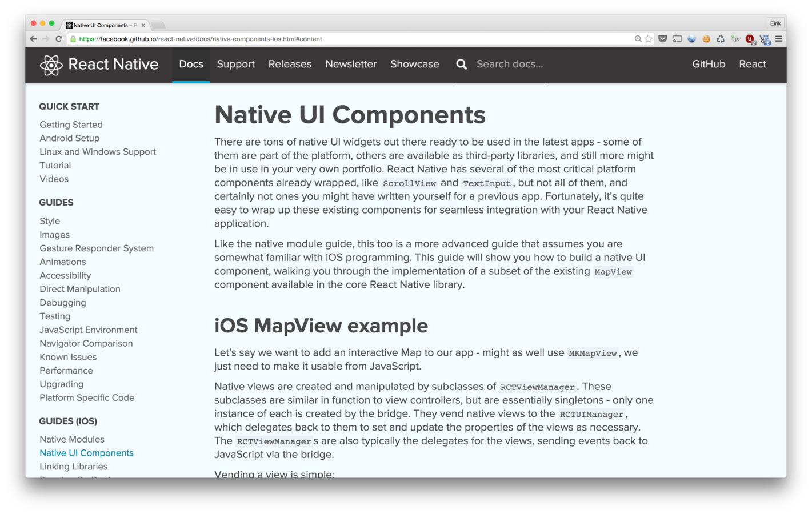This screenshot has width=812, height=514.
Task: Open the uBlock red shield extension icon
Action: [750, 39]
